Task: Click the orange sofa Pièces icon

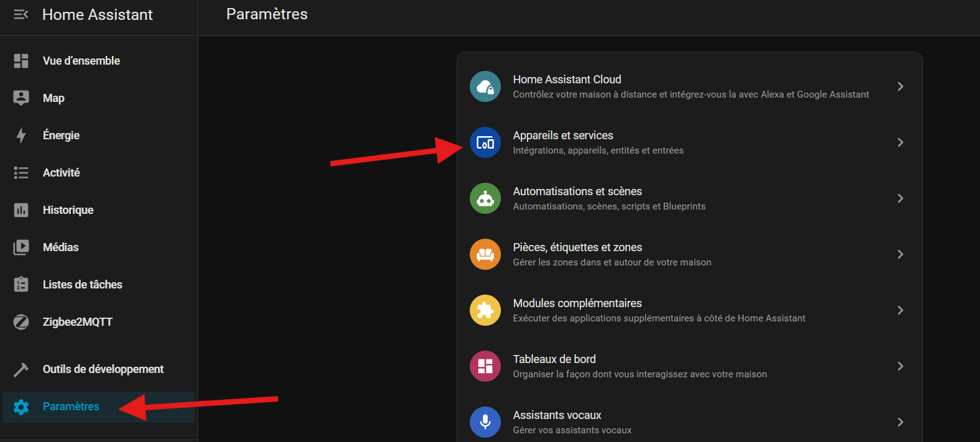Action: tap(485, 254)
